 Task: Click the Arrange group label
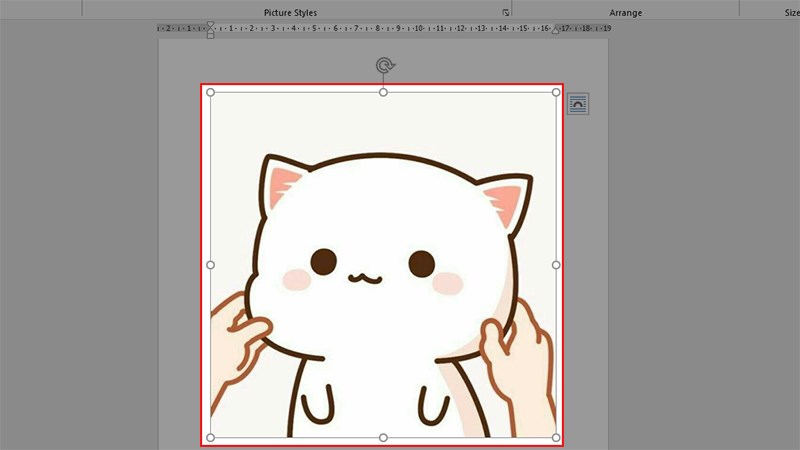tap(625, 13)
